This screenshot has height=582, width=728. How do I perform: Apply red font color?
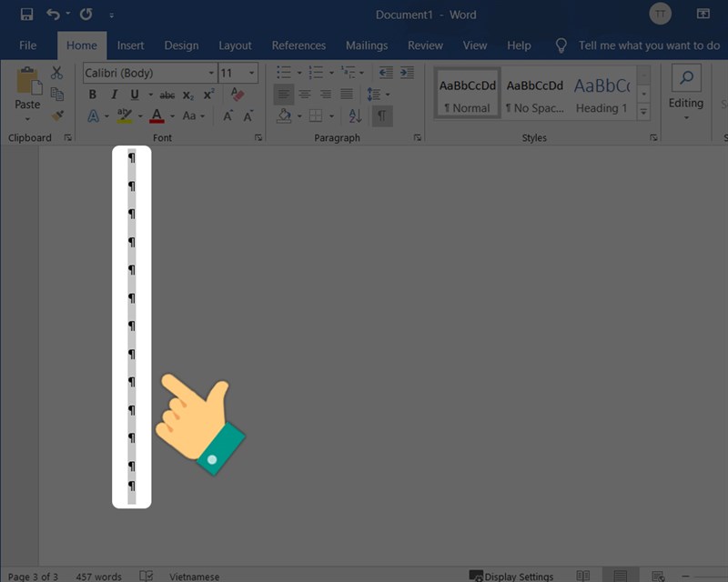coord(157,115)
